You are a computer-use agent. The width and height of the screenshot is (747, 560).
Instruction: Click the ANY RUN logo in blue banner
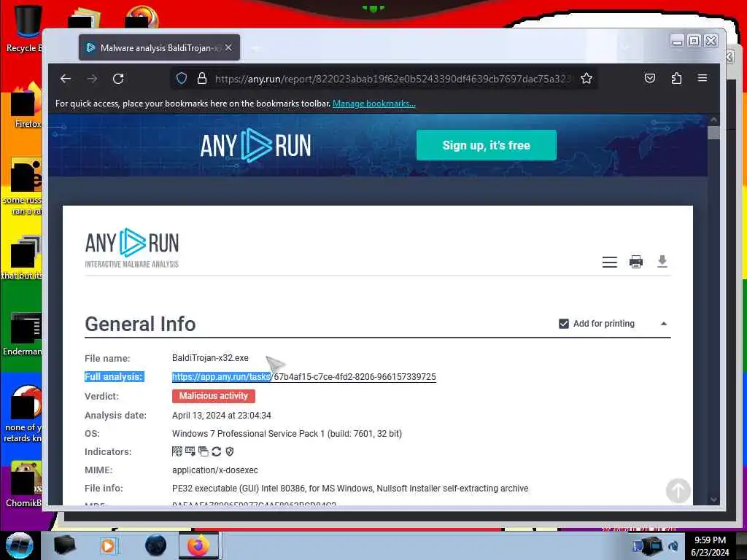(x=255, y=145)
